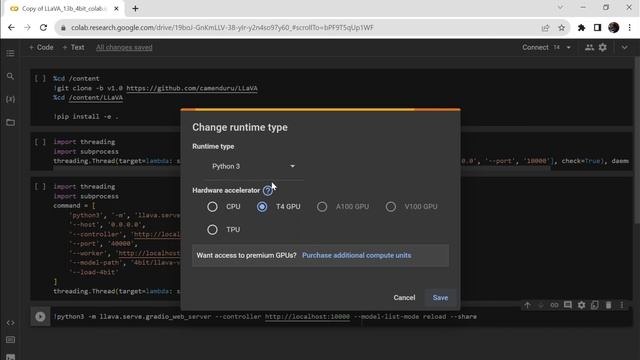Add a new Text cell
Viewport: 640px width, 360px height.
tap(73, 47)
